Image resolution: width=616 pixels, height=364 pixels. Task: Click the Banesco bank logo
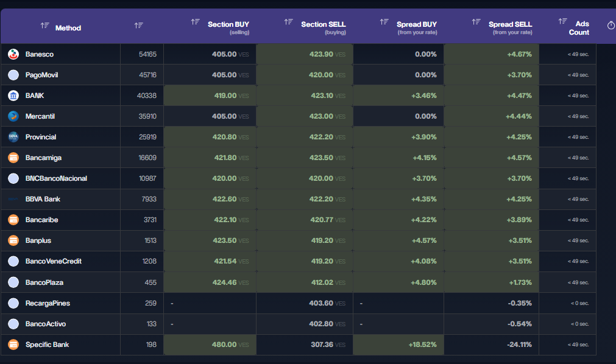click(x=13, y=54)
